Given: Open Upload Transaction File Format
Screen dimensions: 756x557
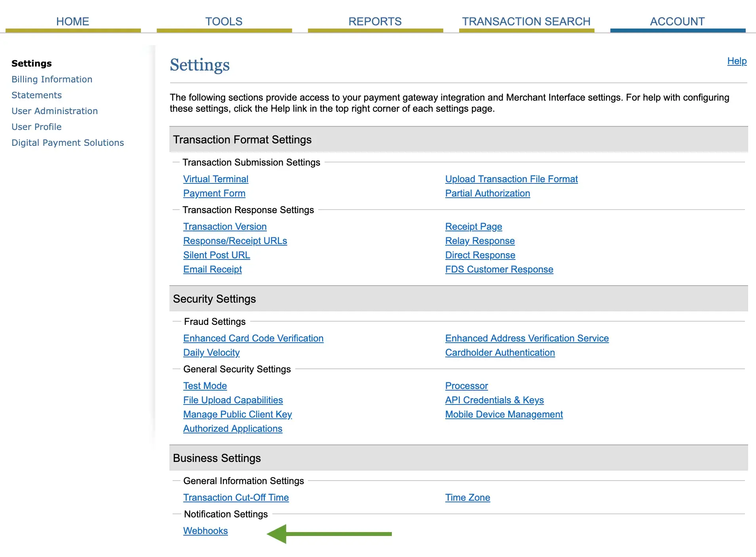Looking at the screenshot, I should pos(511,179).
